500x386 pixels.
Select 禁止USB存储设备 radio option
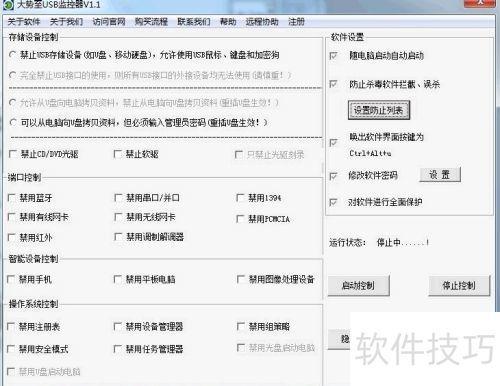click(13, 55)
